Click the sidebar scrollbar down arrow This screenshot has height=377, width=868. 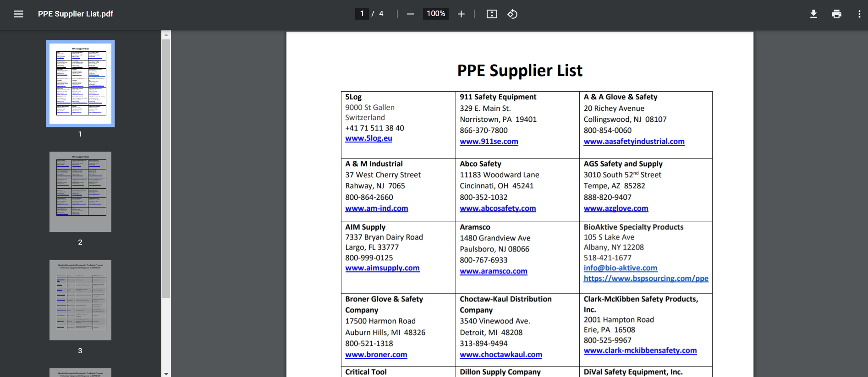[166, 373]
